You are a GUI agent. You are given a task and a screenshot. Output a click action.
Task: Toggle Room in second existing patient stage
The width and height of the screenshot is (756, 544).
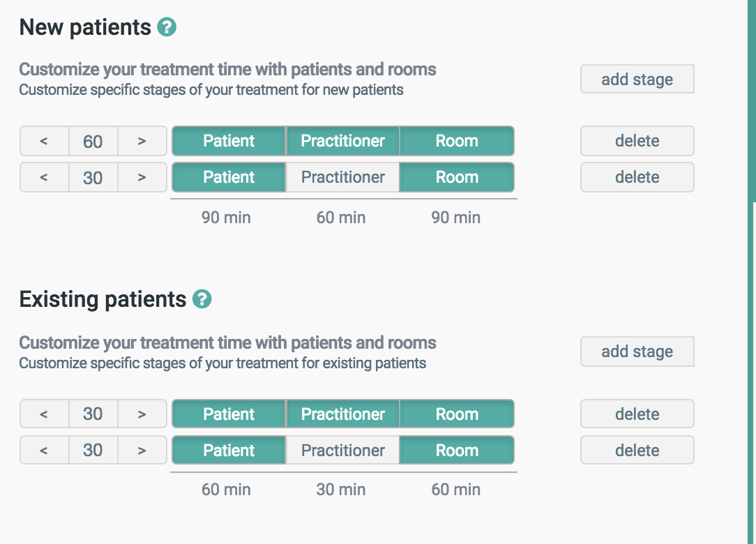(x=457, y=451)
